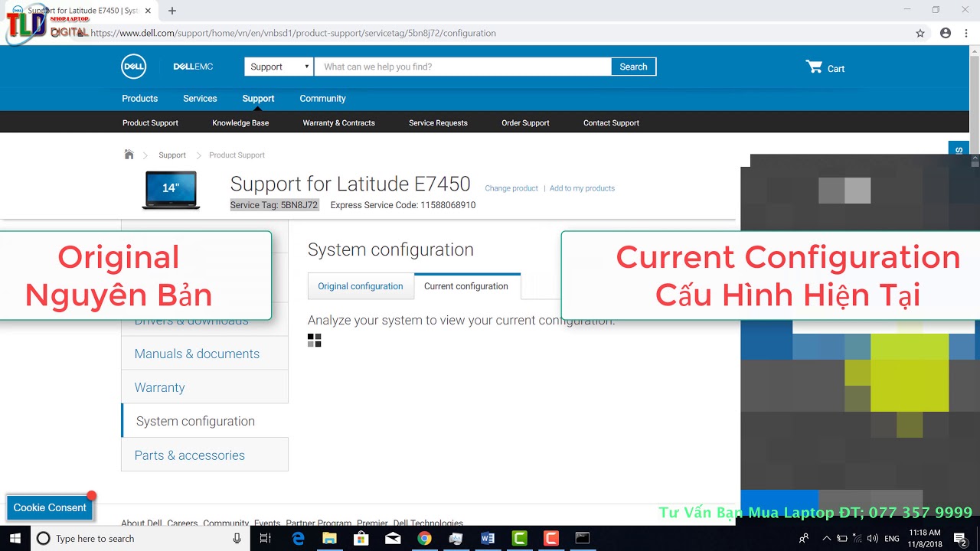Screen dimensions: 980x551
Task: Open the Chrome three-dot menu
Action: [966, 33]
